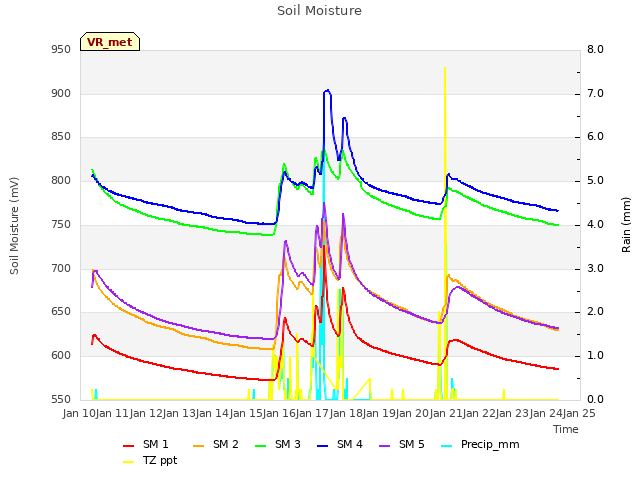The width and height of the screenshot is (640, 480).
Task: Click the 5.0 rain axis tick label
Action: pos(595,180)
